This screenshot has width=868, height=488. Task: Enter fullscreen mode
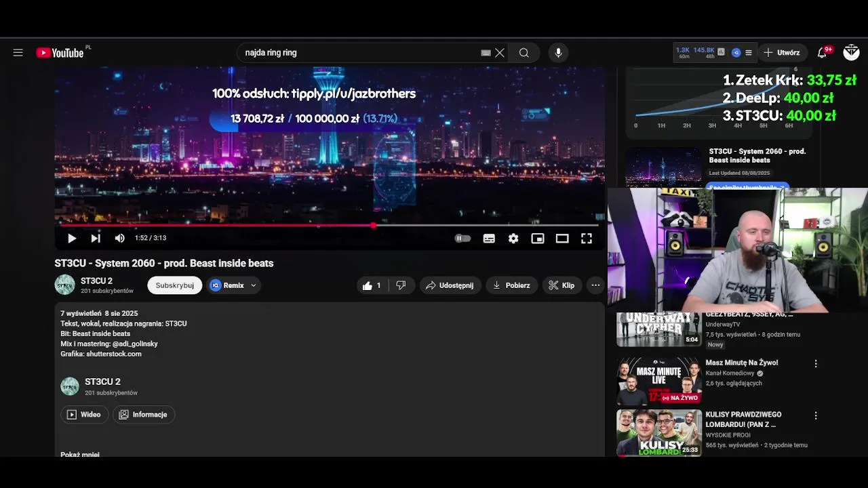(587, 238)
